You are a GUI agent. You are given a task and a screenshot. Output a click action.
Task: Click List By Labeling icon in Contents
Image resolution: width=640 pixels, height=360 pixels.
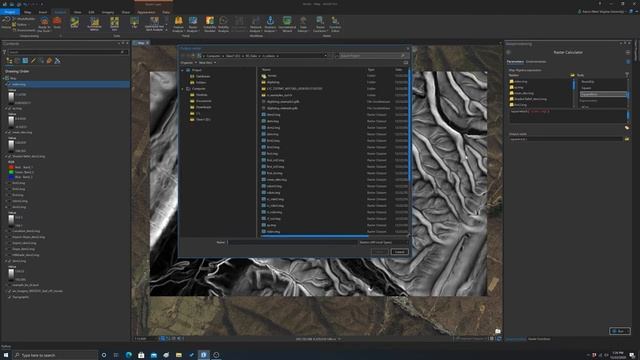(x=49, y=60)
